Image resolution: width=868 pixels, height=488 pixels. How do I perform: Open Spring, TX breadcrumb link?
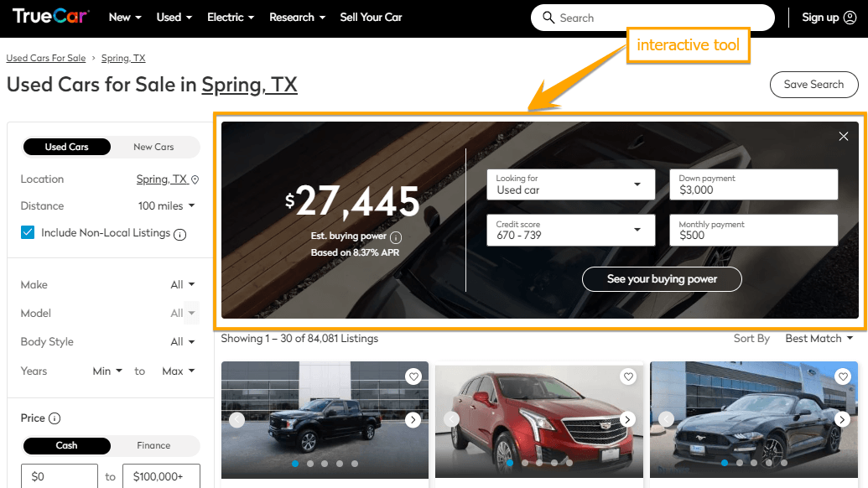[123, 58]
